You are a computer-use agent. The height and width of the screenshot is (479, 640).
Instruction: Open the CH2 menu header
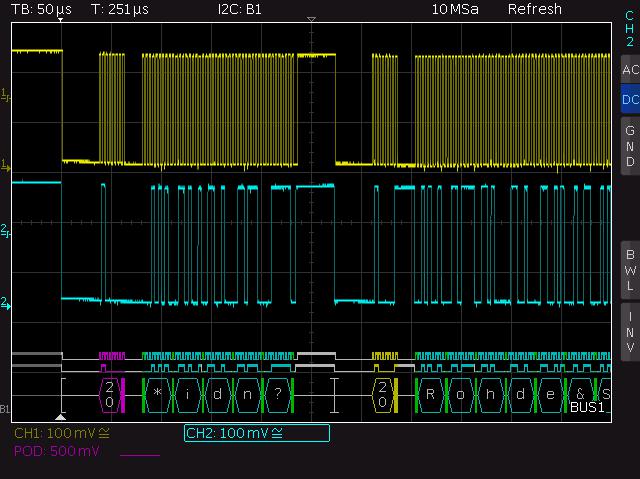629,29
